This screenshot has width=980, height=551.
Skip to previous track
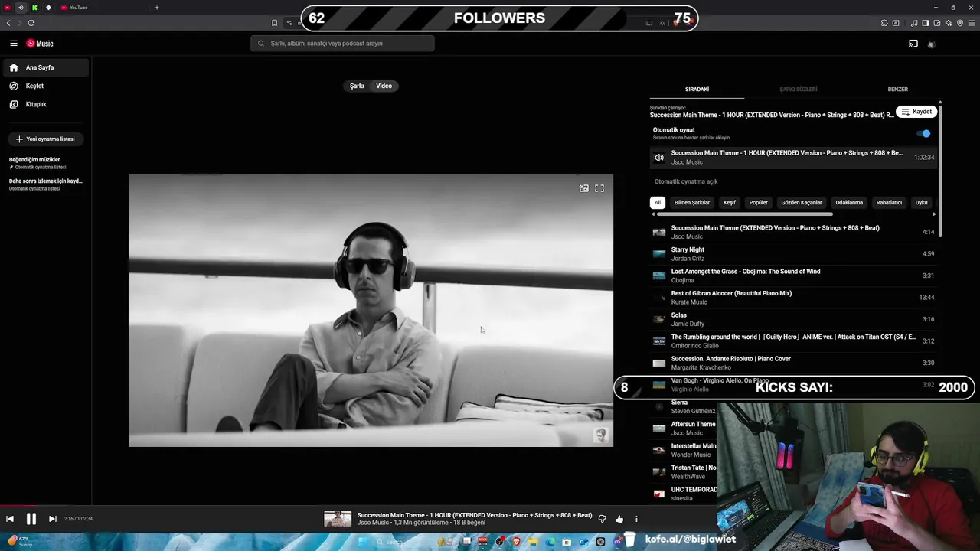coord(10,519)
